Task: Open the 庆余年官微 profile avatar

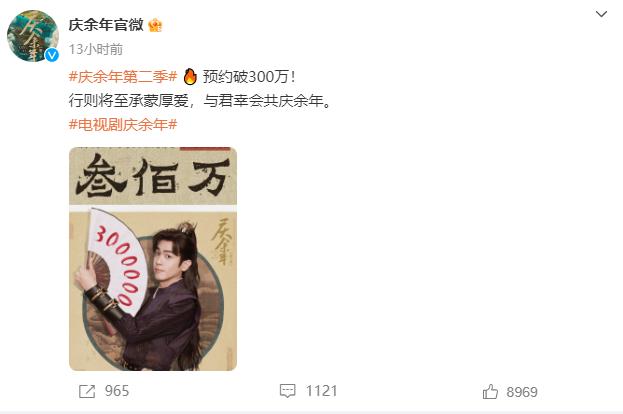Action: (x=33, y=36)
